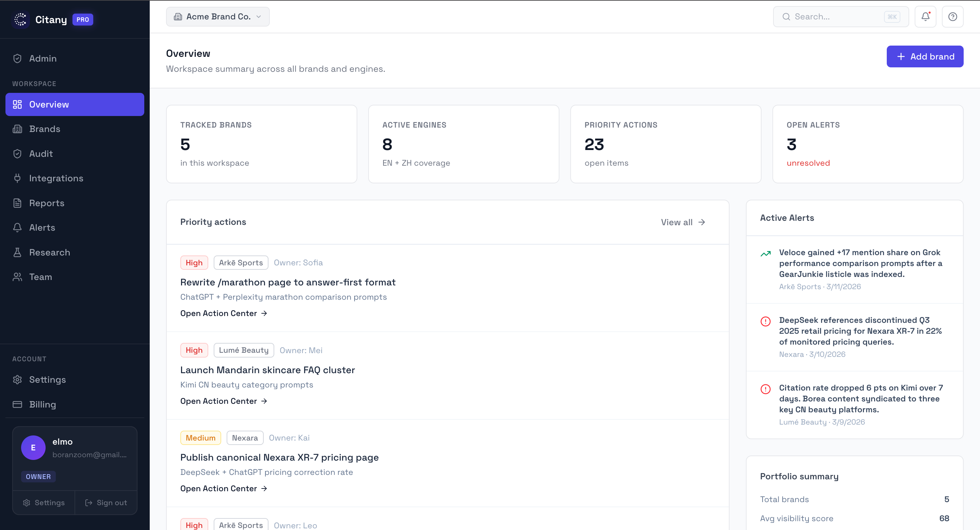The width and height of the screenshot is (980, 530).
Task: Click inside the Search field
Action: (829, 16)
